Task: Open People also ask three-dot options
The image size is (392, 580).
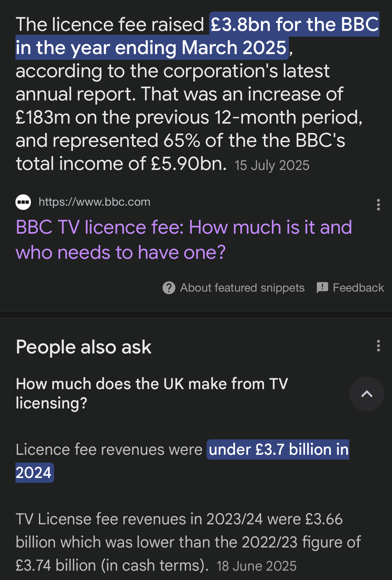Action: pyautogui.click(x=378, y=346)
